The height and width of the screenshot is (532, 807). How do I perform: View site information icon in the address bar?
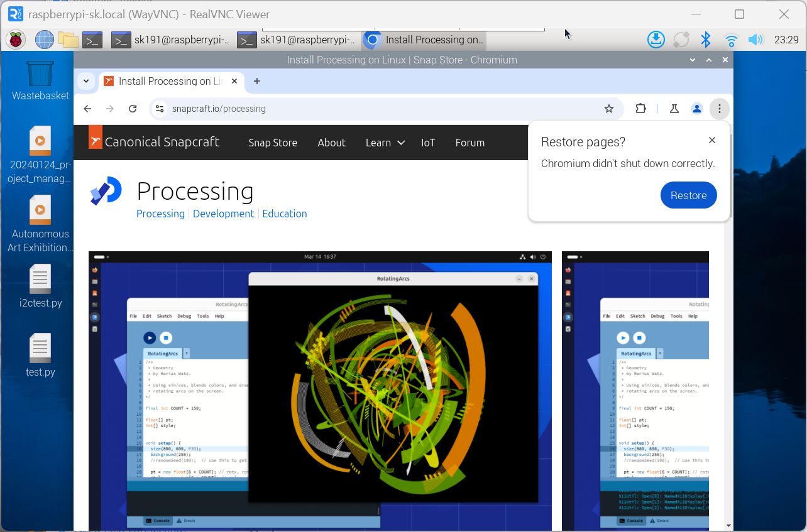pos(160,109)
